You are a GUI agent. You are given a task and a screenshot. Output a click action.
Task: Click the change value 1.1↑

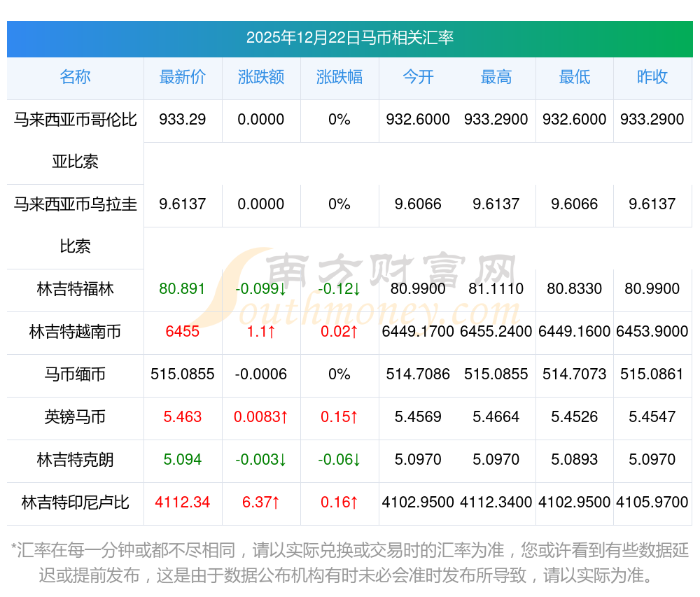click(x=260, y=332)
